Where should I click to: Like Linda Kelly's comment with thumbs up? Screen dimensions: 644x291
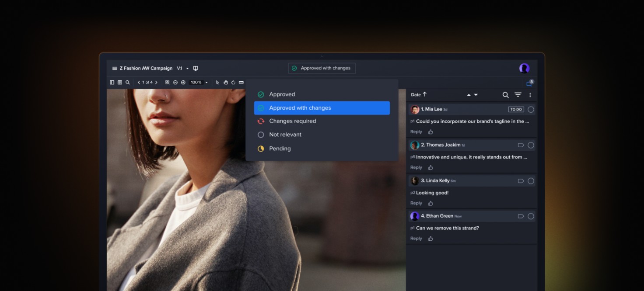[x=430, y=203]
